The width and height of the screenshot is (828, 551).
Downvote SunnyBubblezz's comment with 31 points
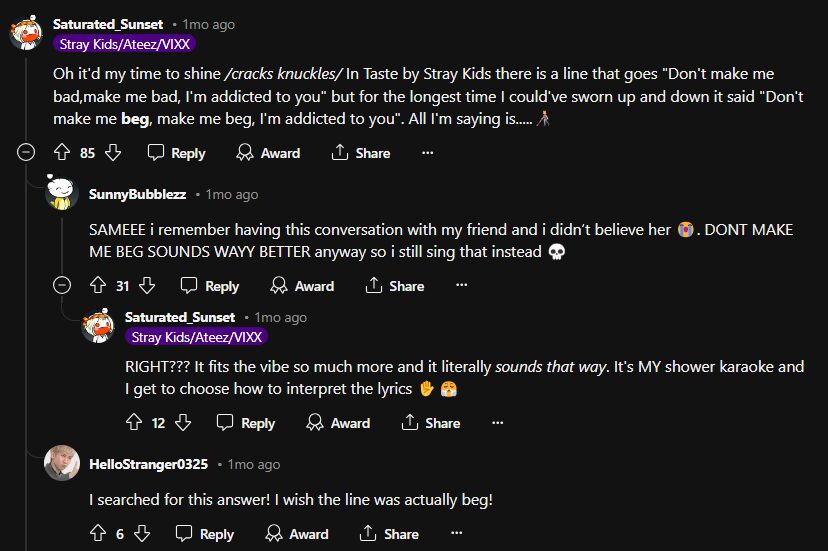coord(147,286)
